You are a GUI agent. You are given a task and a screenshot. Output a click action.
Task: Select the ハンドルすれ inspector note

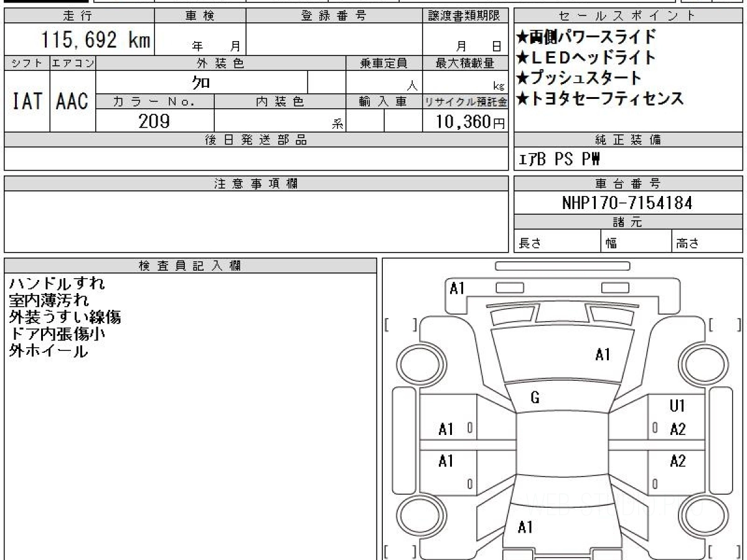(57, 284)
